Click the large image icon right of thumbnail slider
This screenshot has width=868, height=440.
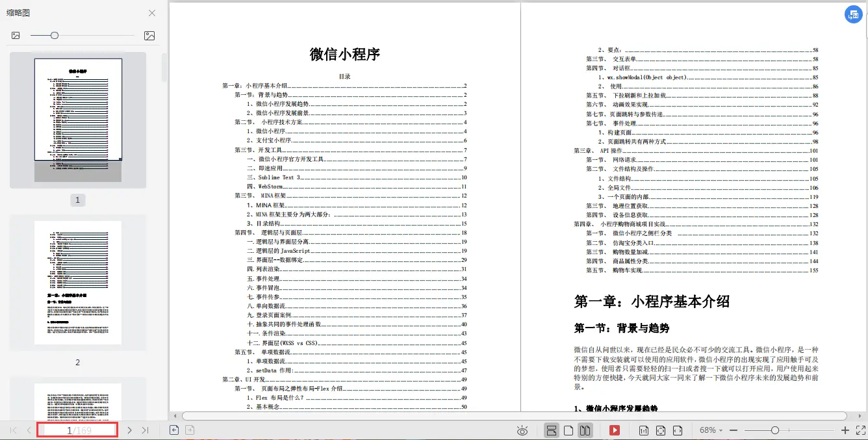[150, 35]
